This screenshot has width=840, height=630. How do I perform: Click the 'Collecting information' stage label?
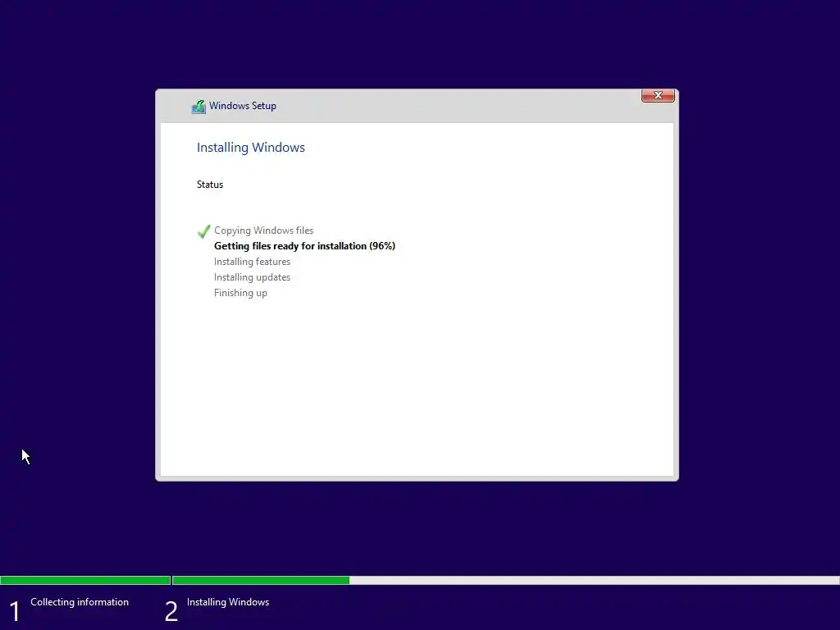80,601
